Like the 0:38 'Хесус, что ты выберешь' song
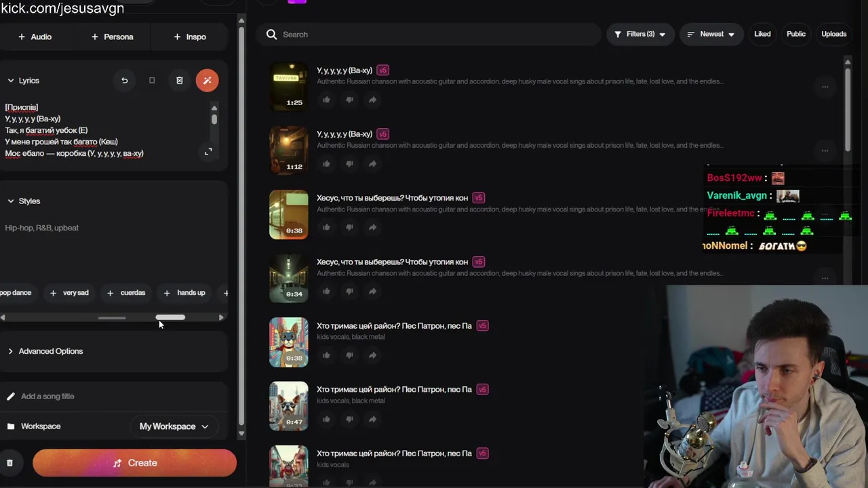 tap(326, 227)
